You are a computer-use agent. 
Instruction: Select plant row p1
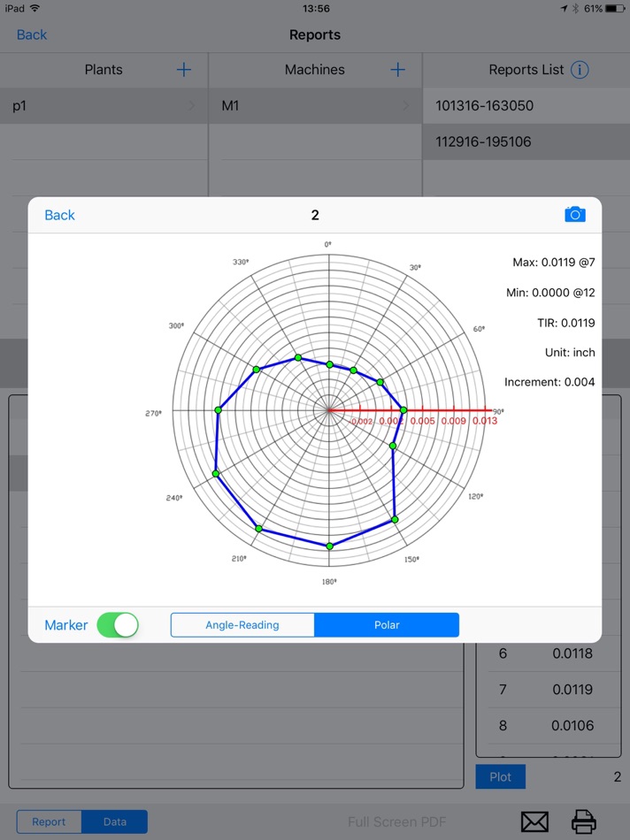coord(104,106)
